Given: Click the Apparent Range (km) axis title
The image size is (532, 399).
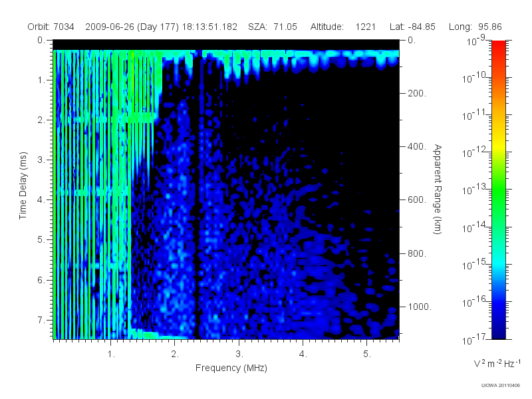Looking at the screenshot, I should pyautogui.click(x=438, y=189).
